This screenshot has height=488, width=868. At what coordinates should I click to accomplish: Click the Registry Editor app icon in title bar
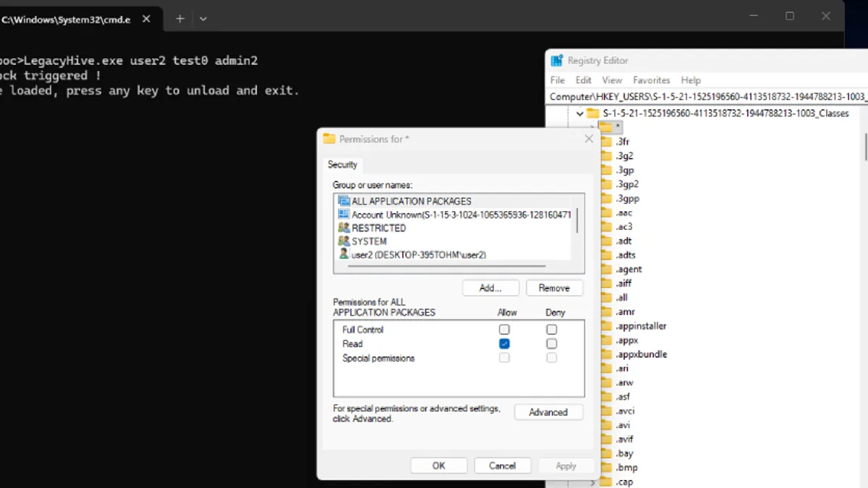556,61
